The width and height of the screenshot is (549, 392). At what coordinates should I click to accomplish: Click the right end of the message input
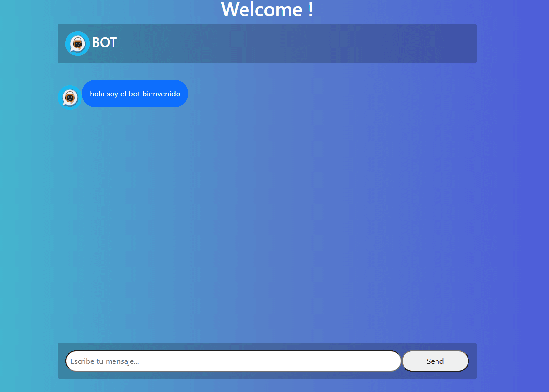(388, 361)
